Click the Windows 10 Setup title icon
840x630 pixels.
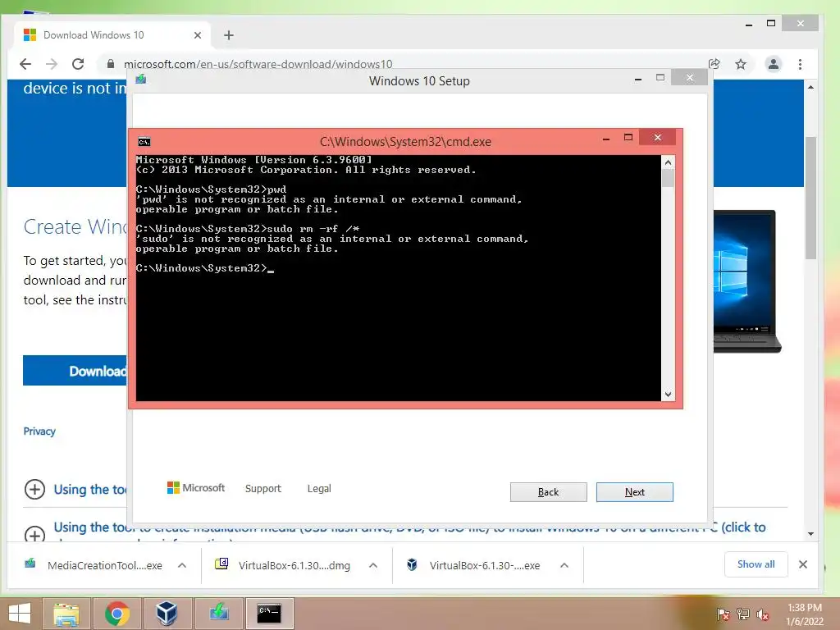click(141, 80)
